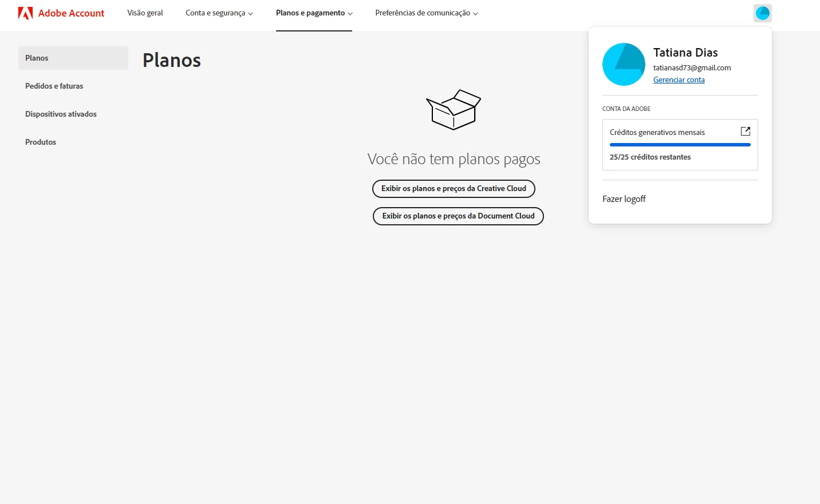The height and width of the screenshot is (504, 820).
Task: Click the Adobe Account title text
Action: click(x=71, y=13)
